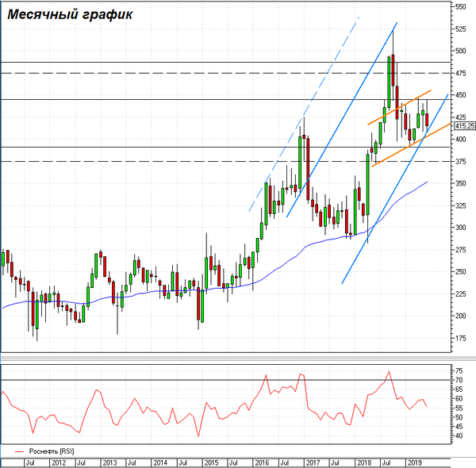The image size is (476, 468).
Task: Click the 2015 label on time axis
Action: [211, 462]
